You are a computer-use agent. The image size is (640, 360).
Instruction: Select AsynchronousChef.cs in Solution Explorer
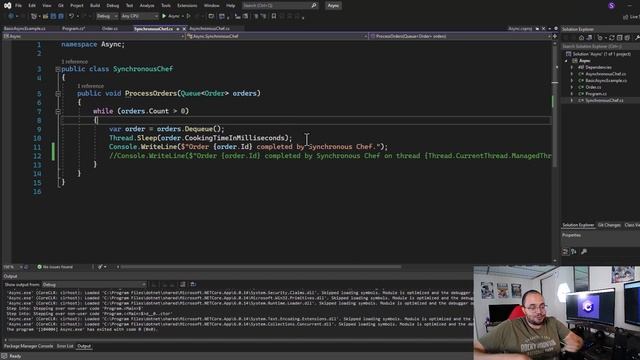point(605,74)
